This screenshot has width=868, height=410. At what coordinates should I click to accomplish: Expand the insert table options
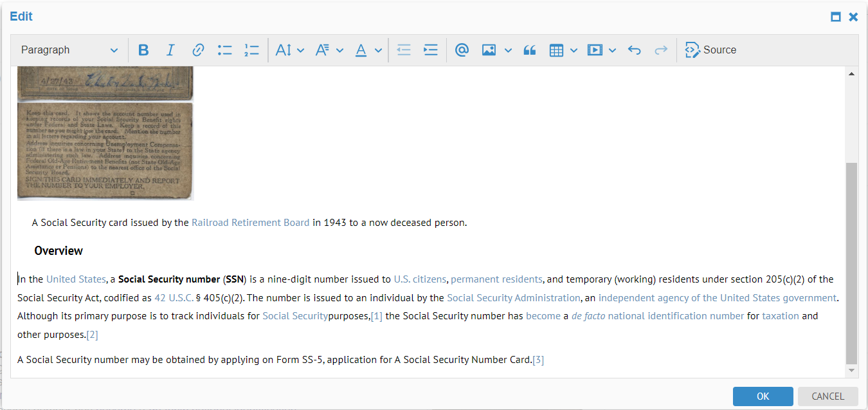tap(573, 50)
